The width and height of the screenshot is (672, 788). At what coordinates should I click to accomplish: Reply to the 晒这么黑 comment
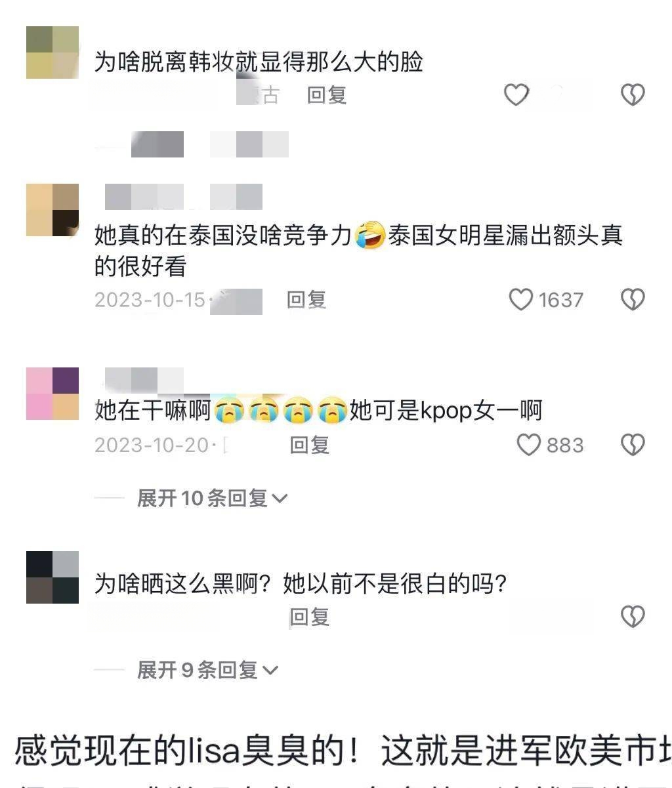point(310,616)
